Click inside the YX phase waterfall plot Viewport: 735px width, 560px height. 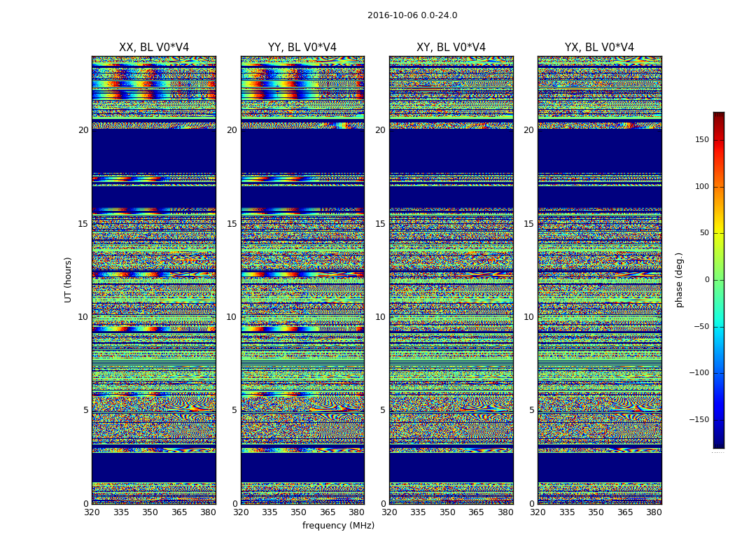pos(599,280)
